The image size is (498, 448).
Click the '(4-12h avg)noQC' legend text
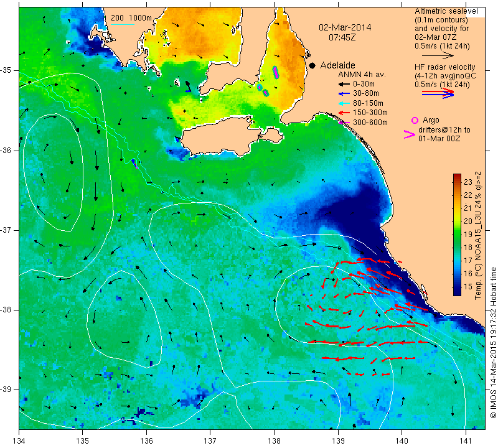(445, 76)
